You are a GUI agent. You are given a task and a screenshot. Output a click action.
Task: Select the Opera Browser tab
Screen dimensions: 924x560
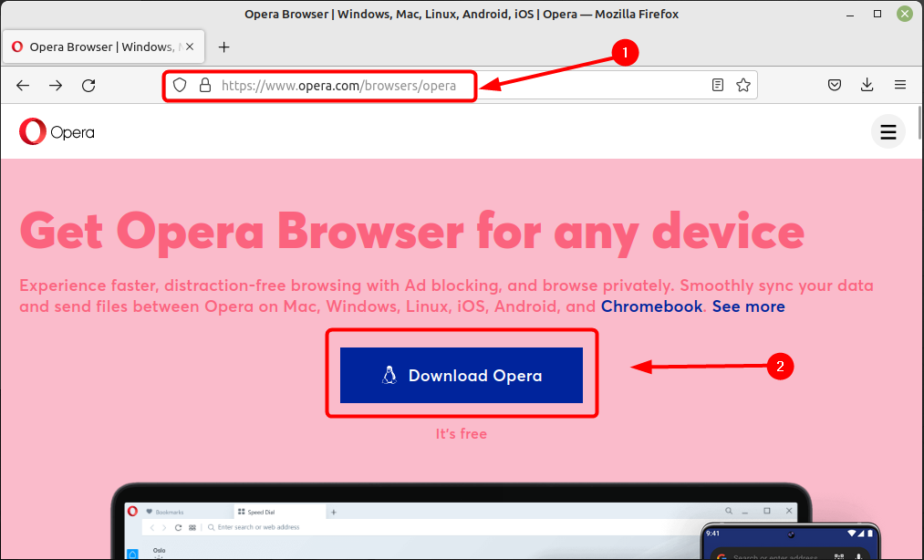click(x=103, y=47)
